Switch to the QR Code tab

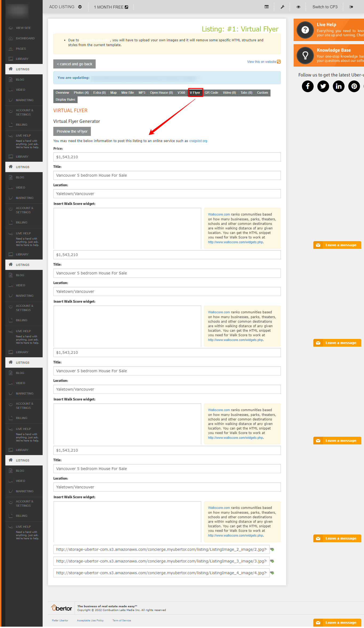click(211, 93)
